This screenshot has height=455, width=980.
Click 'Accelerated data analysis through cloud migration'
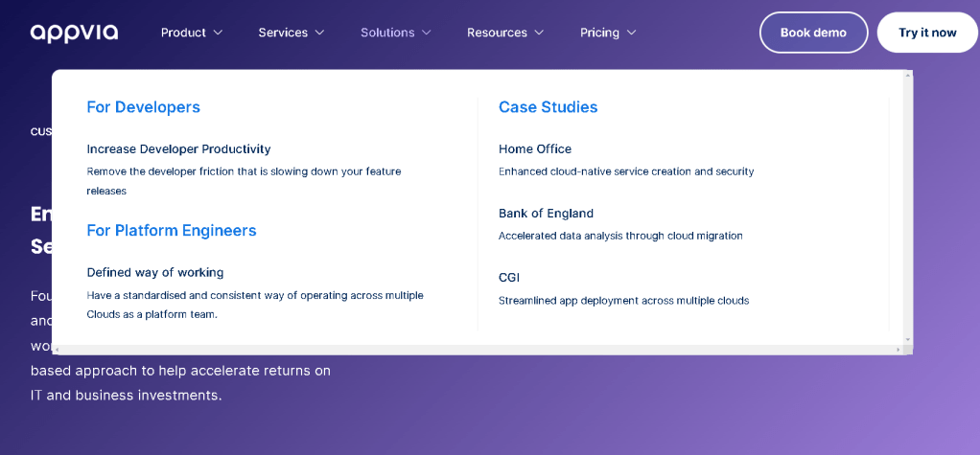620,236
